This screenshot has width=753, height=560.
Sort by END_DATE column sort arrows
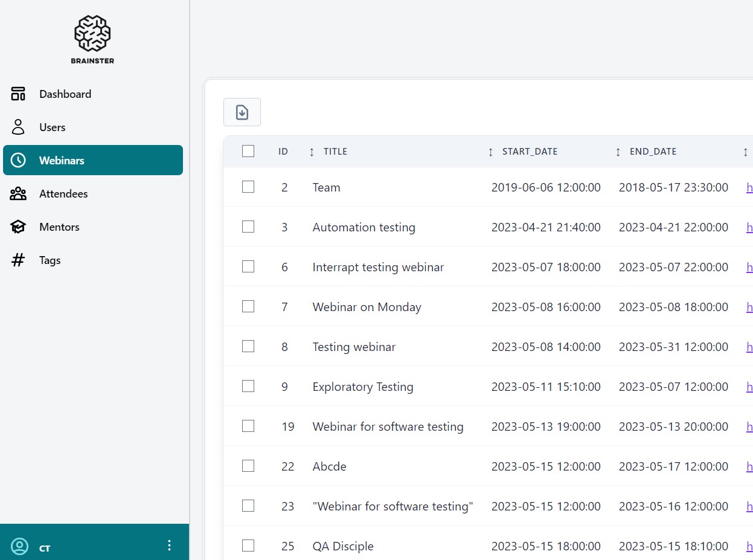click(618, 152)
